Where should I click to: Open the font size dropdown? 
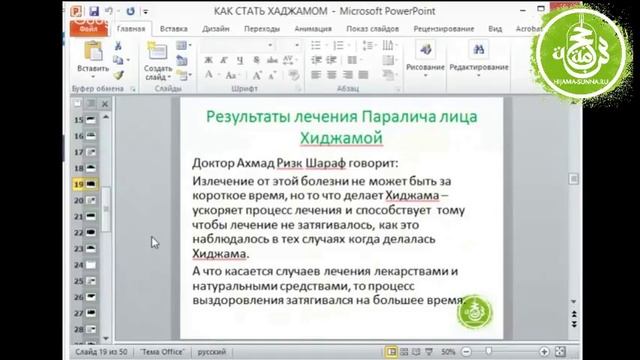click(x=297, y=45)
